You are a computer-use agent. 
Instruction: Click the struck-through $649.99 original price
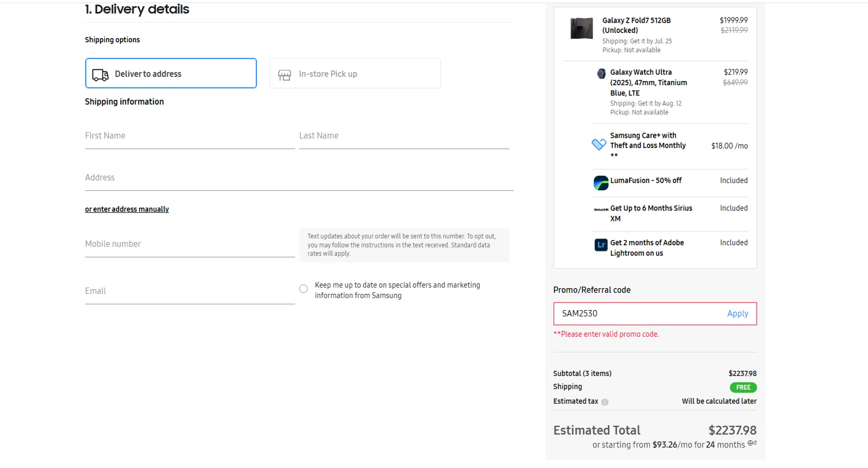[735, 83]
